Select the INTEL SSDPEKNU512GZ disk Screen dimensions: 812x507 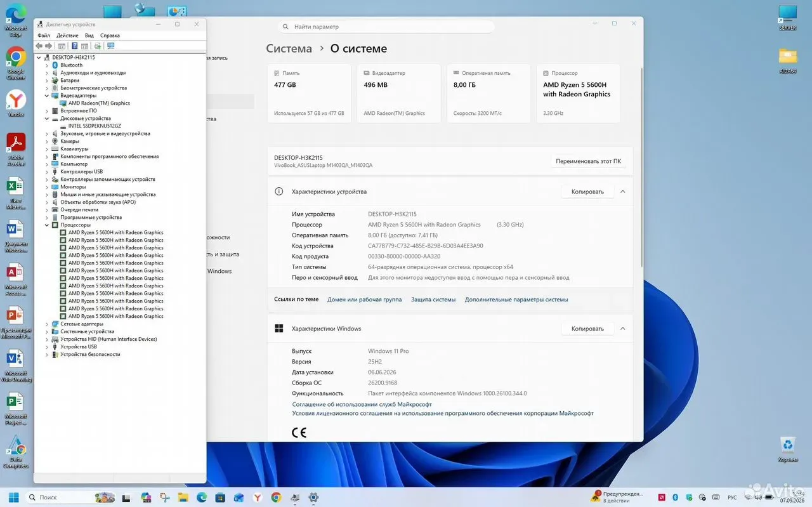point(95,126)
